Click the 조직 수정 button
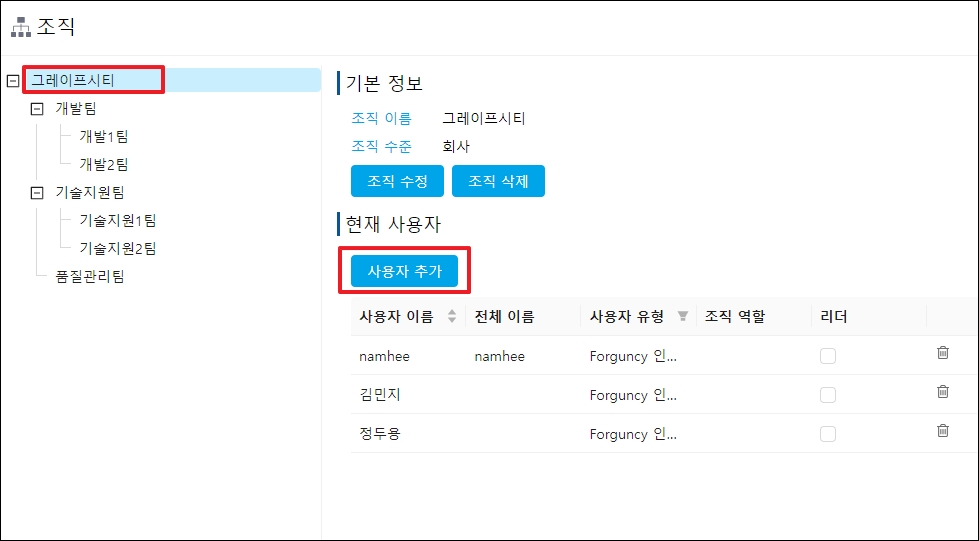 397,181
